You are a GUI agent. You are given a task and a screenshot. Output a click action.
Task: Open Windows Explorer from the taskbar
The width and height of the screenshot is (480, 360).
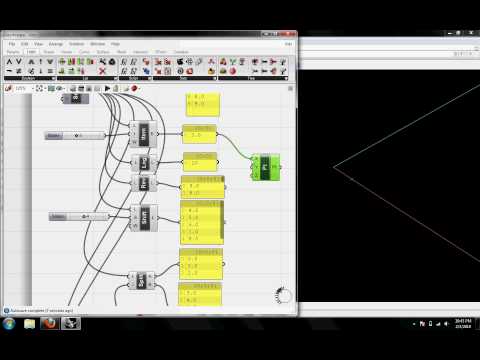click(x=29, y=324)
